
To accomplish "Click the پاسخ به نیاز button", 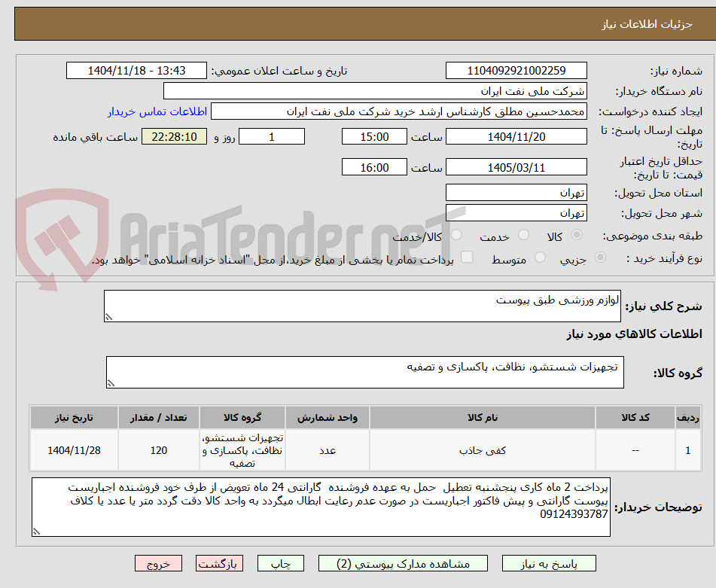I will [x=549, y=563].
